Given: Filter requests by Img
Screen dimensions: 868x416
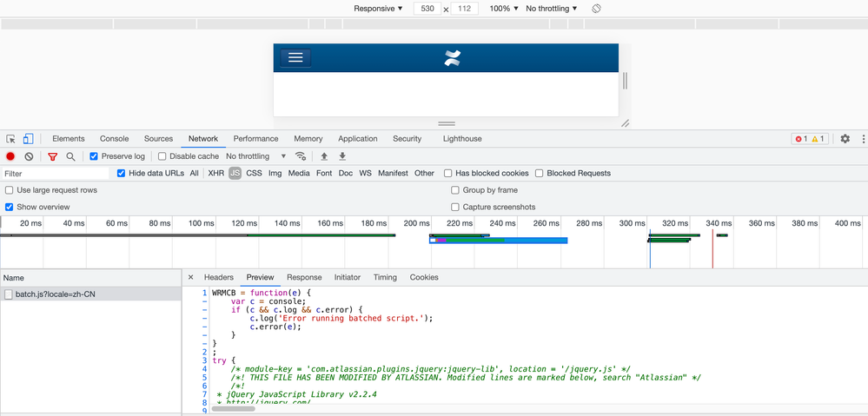Looking at the screenshot, I should point(275,173).
